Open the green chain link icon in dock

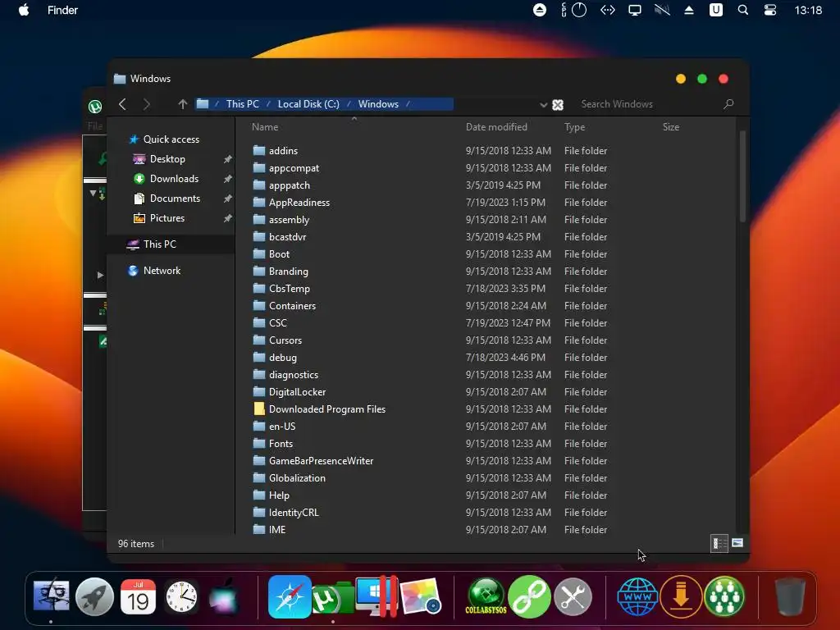coord(529,597)
